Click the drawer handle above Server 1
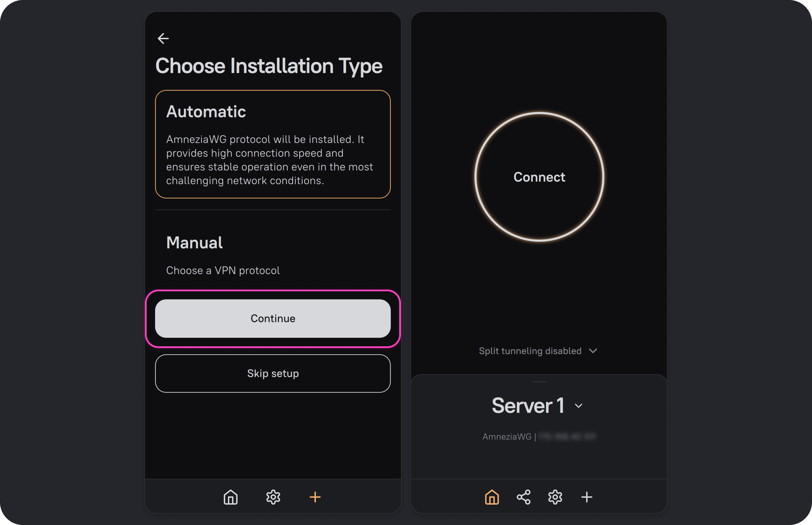Viewport: 812px width, 525px height. [x=539, y=382]
